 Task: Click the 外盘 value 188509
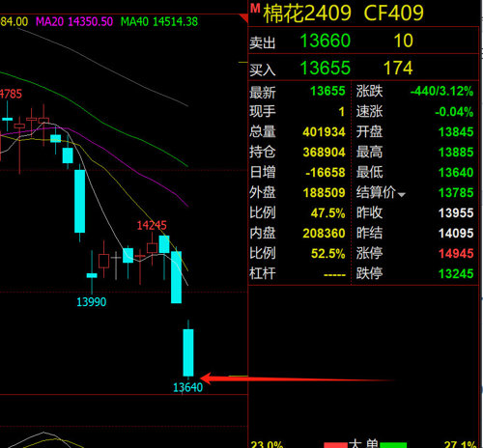coord(324,193)
